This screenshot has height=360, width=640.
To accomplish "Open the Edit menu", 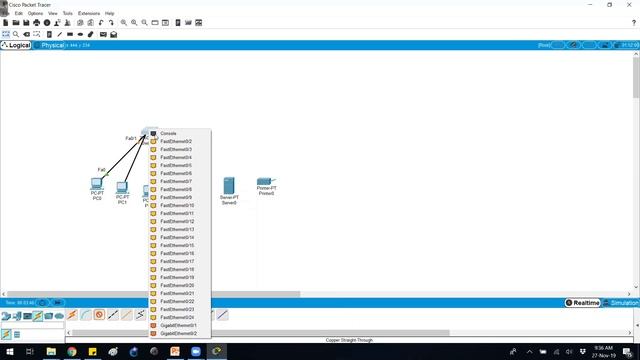I will [19, 13].
